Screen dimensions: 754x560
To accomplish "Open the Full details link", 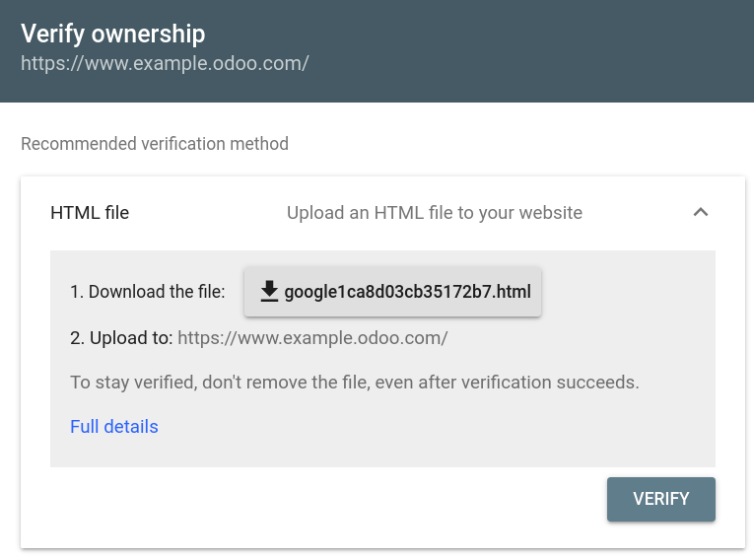I will 114,427.
